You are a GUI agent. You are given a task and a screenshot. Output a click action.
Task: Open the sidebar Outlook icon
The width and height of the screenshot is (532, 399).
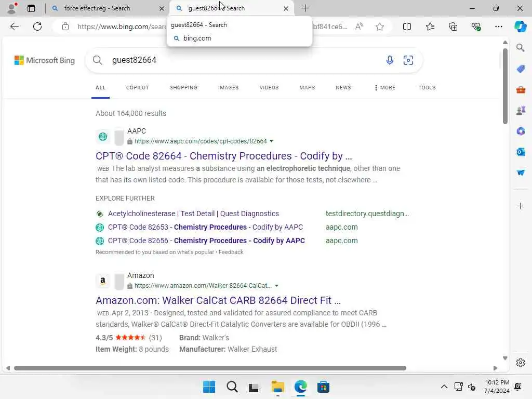pos(521,152)
